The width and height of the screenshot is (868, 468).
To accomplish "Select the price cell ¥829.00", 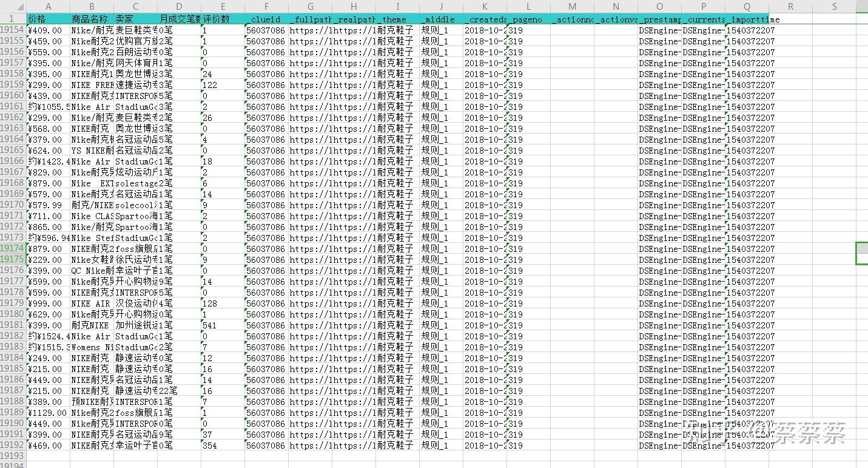I will 49,172.
